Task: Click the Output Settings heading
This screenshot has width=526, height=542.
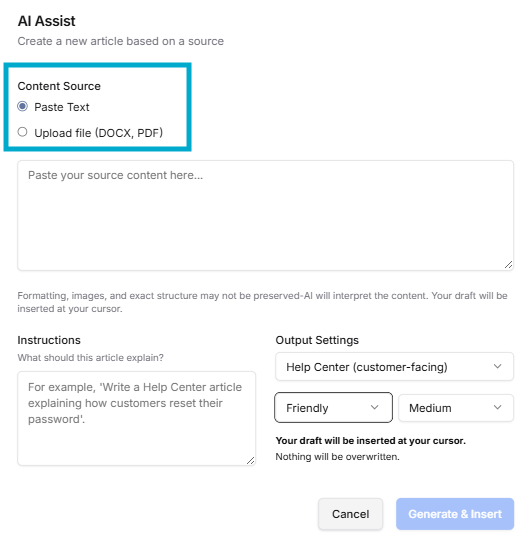Action: (x=317, y=340)
